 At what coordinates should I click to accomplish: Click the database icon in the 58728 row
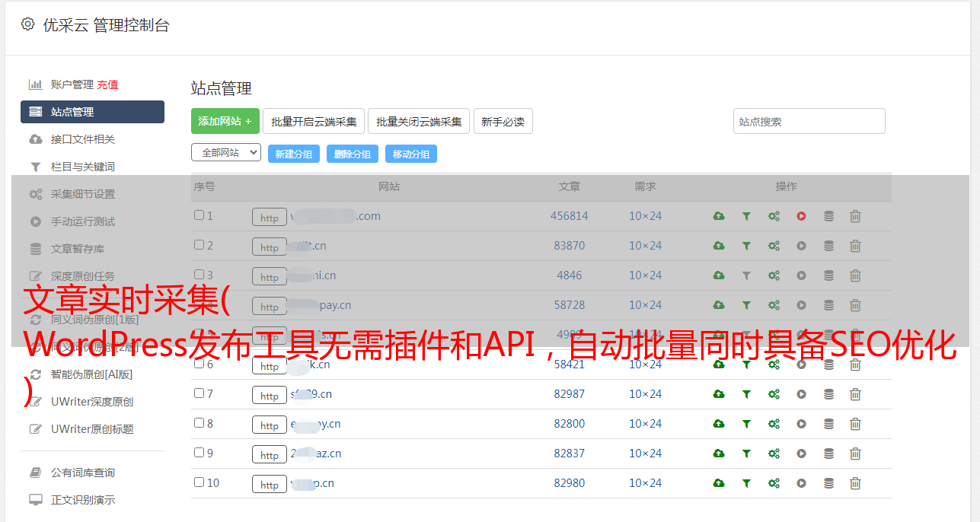point(828,305)
